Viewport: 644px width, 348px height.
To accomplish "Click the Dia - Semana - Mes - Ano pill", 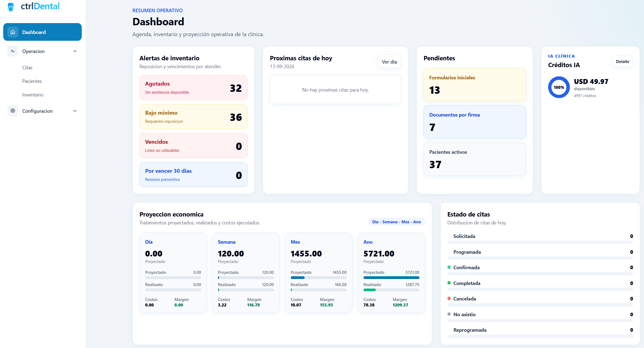I will [x=396, y=222].
